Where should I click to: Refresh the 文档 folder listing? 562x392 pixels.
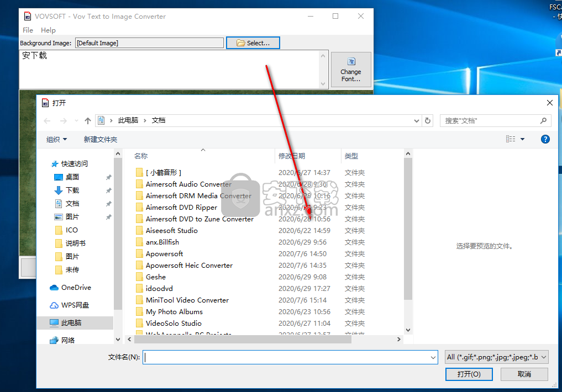[x=428, y=121]
